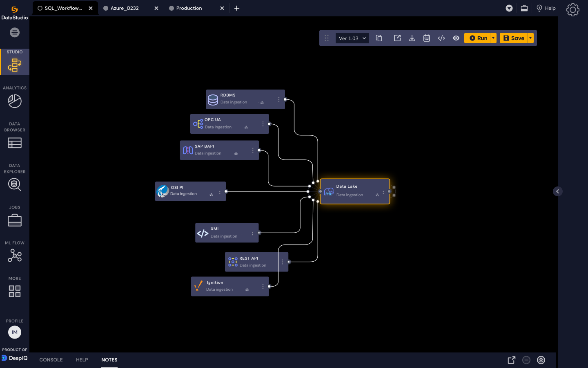Click the XML node output port
This screenshot has width=588, height=368.
[259, 233]
